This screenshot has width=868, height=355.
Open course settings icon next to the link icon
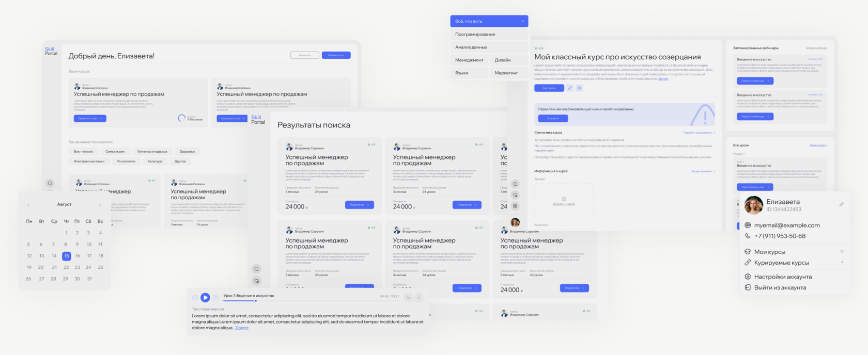(579, 88)
